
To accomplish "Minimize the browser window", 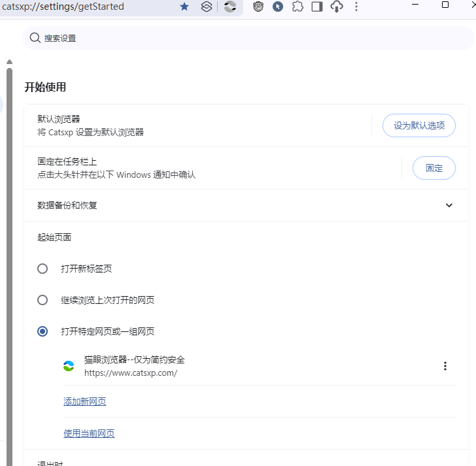I will (415, 5).
